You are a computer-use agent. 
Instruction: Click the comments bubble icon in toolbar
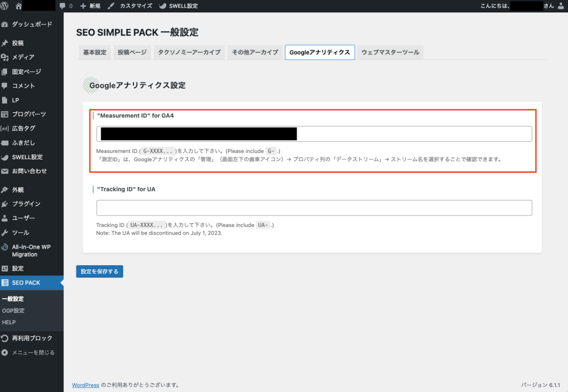pyautogui.click(x=63, y=6)
